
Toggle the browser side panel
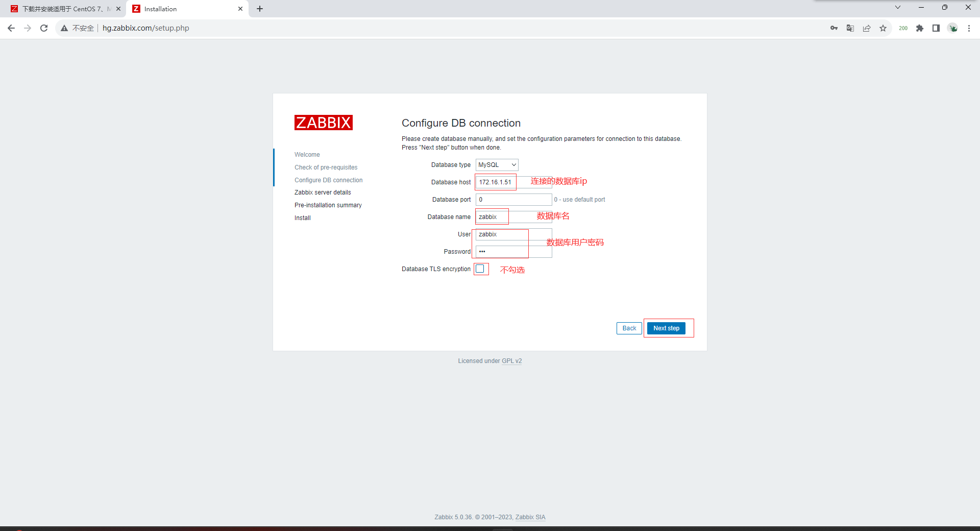[936, 28]
